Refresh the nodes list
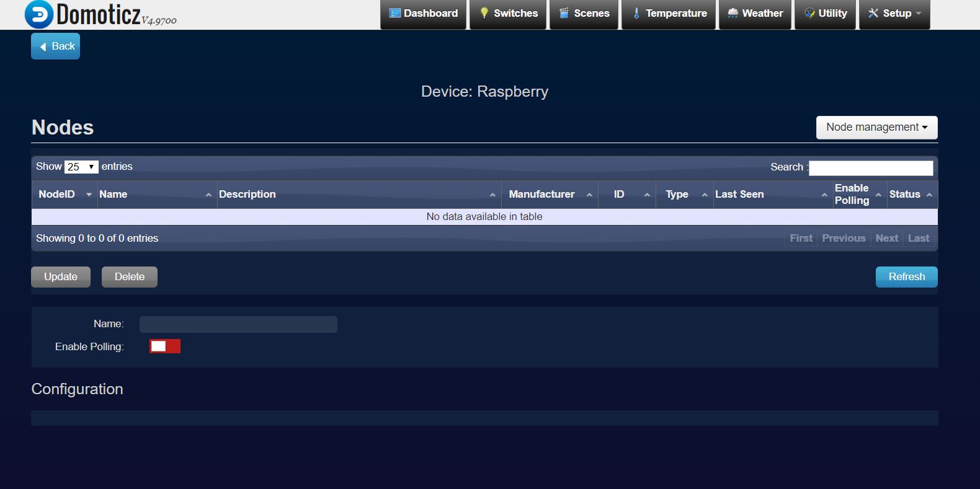Image resolution: width=980 pixels, height=489 pixels. 906,277
